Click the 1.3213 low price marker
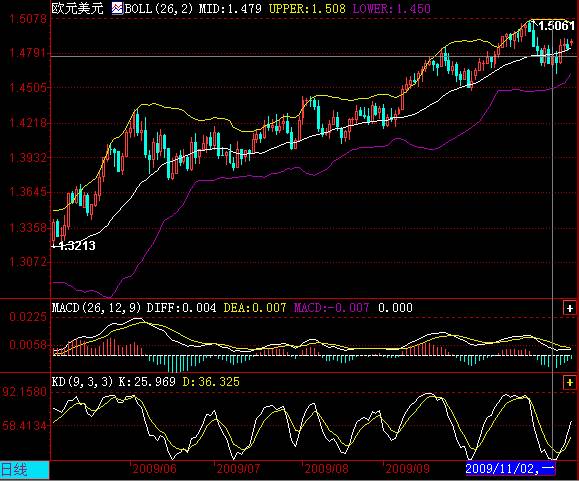This screenshot has width=579, height=481. click(76, 245)
